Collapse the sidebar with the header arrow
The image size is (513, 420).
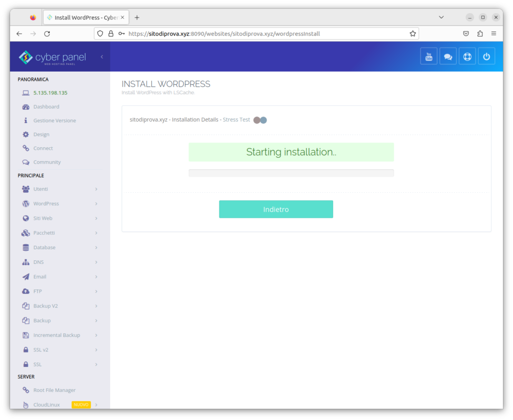[102, 57]
